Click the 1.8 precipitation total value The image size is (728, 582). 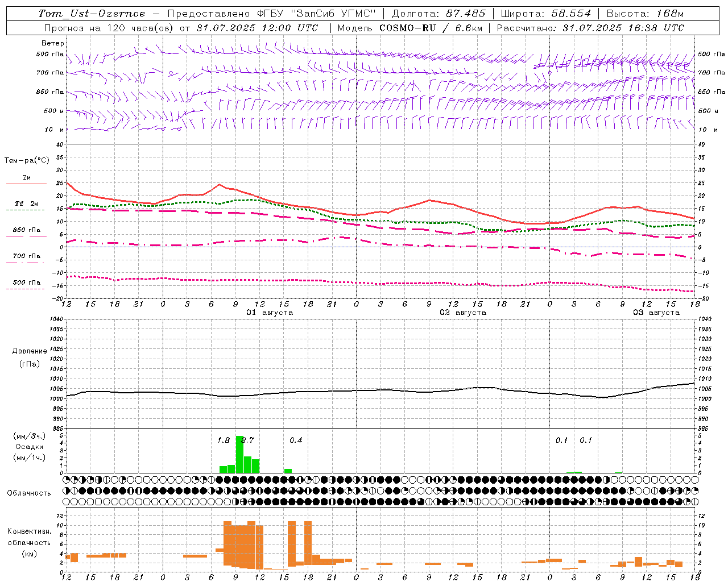(224, 440)
